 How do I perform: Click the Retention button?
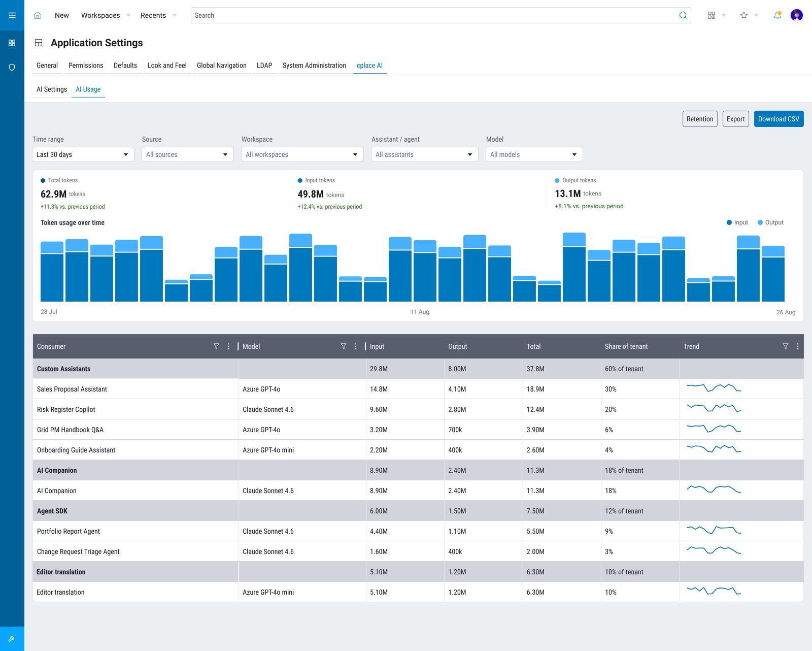click(700, 119)
